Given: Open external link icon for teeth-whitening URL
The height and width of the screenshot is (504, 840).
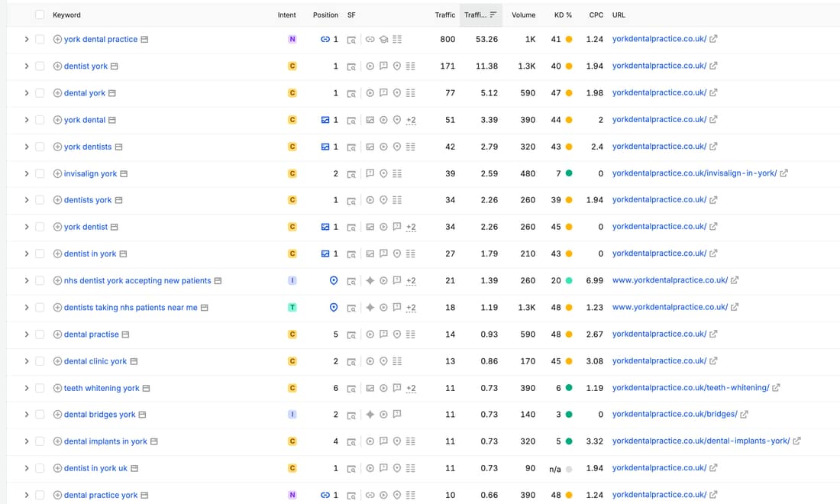Looking at the screenshot, I should coord(776,387).
